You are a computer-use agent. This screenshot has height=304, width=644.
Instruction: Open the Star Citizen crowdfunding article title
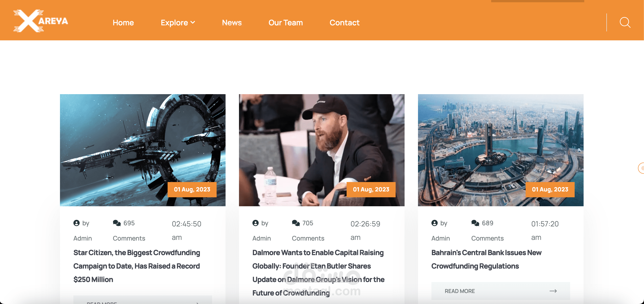(x=137, y=266)
